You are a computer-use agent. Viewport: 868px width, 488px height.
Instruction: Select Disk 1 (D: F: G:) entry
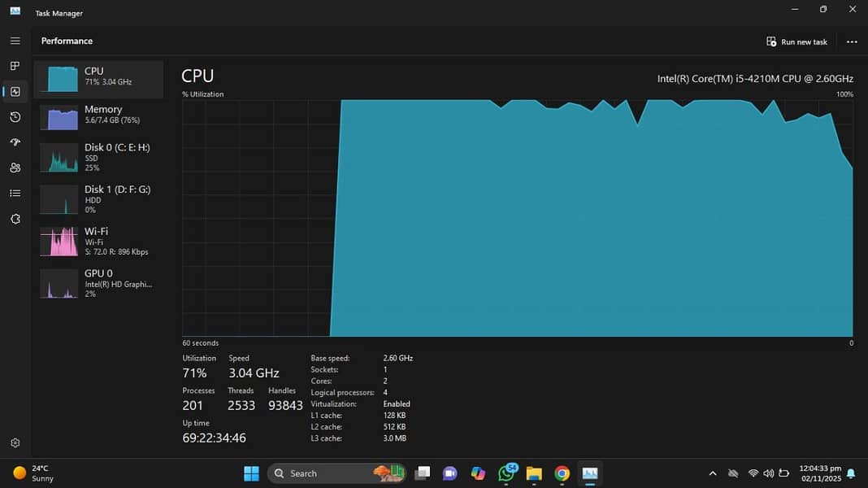tap(98, 199)
